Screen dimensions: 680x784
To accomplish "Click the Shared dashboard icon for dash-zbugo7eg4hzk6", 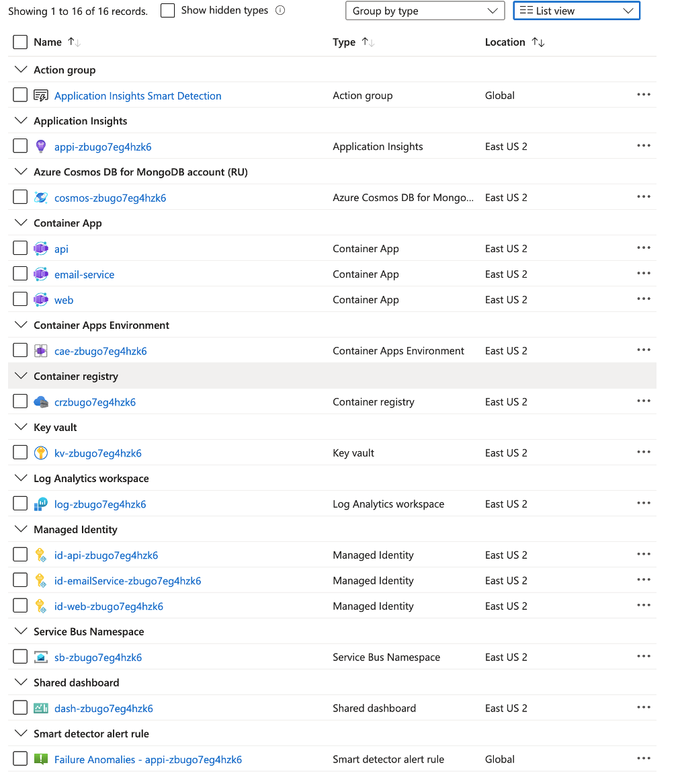I will pos(41,709).
